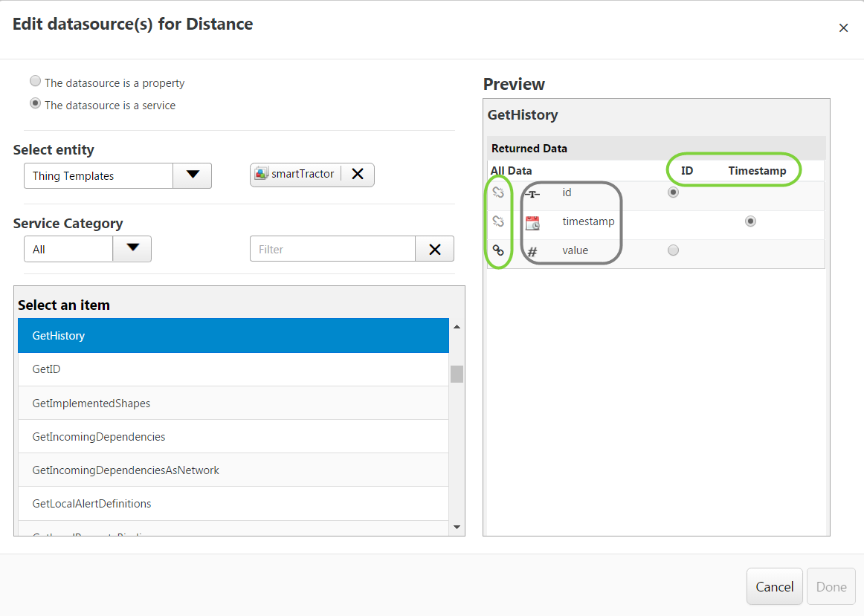
Task: Click the link icon beside id row
Action: [x=498, y=192]
